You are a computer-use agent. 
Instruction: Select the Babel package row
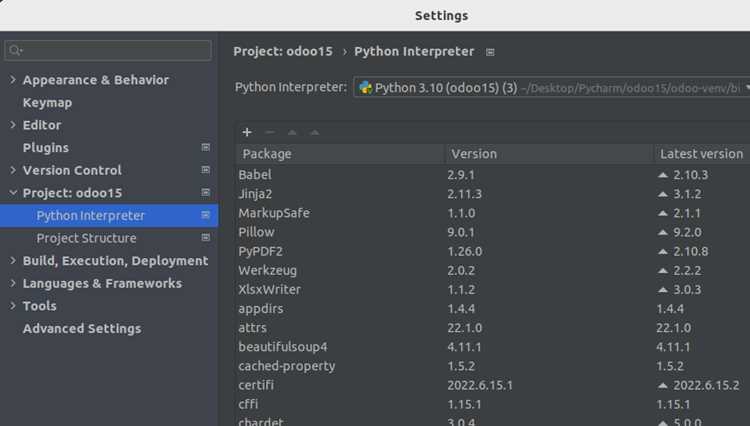click(x=493, y=175)
